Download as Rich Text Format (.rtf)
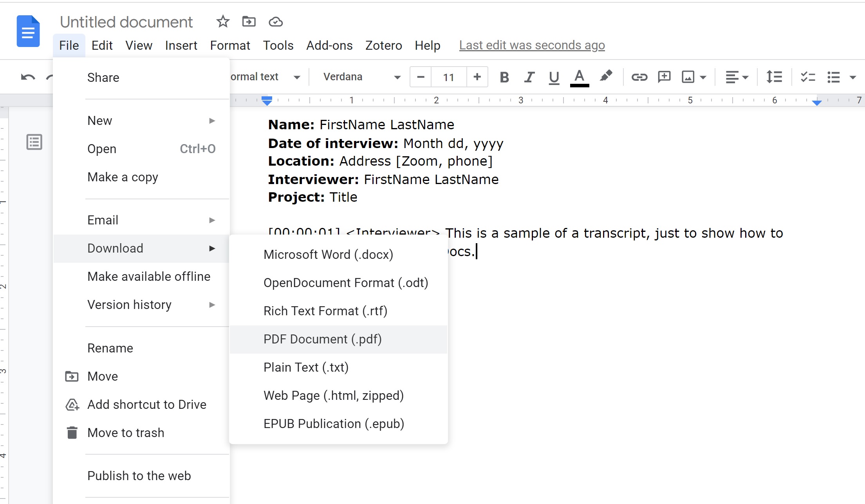This screenshot has width=865, height=504. [338, 311]
